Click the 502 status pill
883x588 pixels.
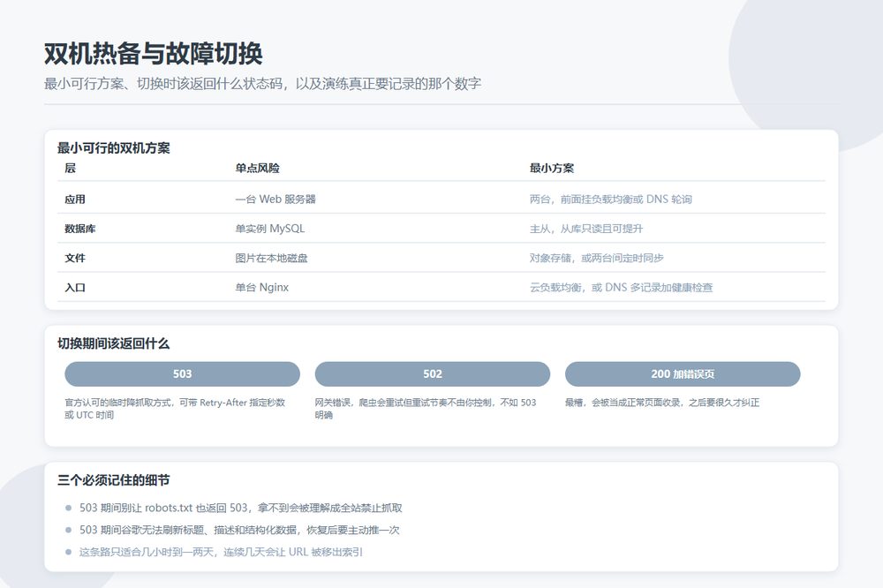[432, 374]
